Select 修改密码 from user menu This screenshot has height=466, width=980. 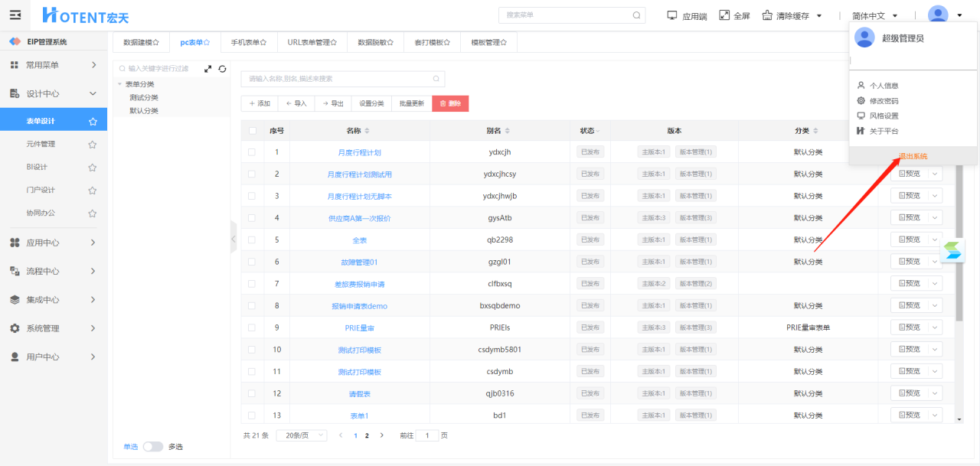point(884,101)
